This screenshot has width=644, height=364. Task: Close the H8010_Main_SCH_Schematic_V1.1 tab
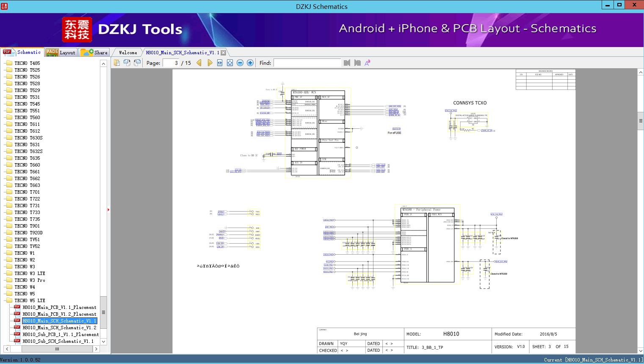[224, 53]
